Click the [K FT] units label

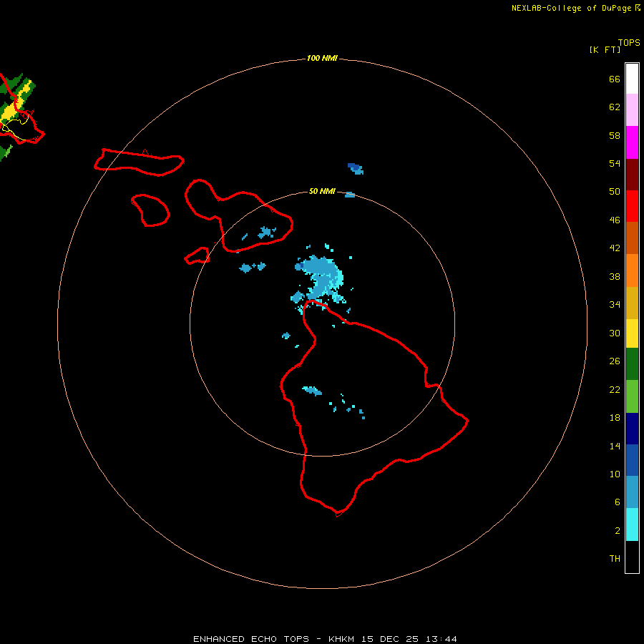coord(605,50)
